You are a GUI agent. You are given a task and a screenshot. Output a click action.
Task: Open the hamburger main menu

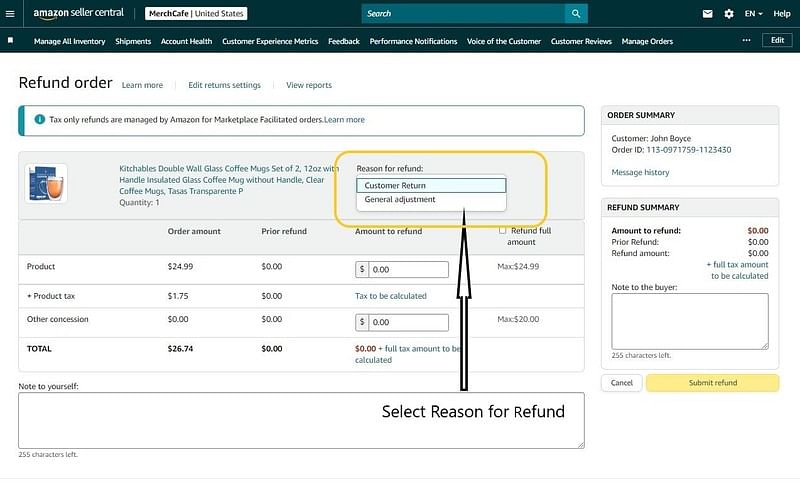(10, 14)
